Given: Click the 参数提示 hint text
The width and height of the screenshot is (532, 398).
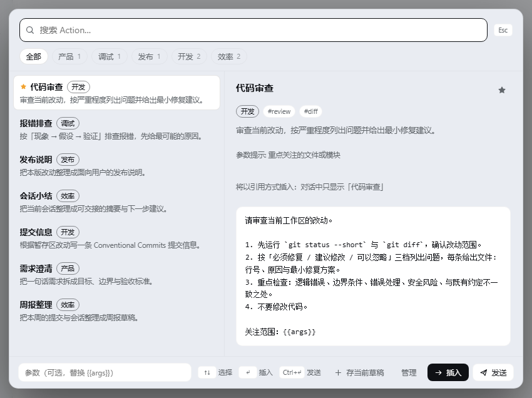Looking at the screenshot, I should 288,155.
